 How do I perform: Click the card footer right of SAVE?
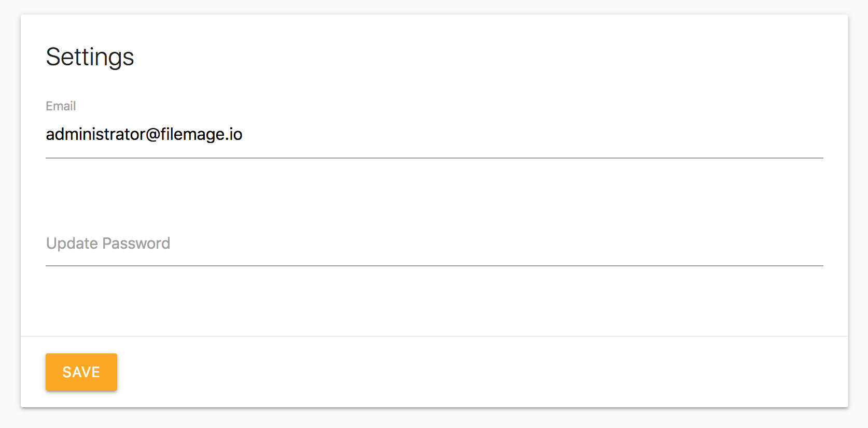[x=467, y=372]
